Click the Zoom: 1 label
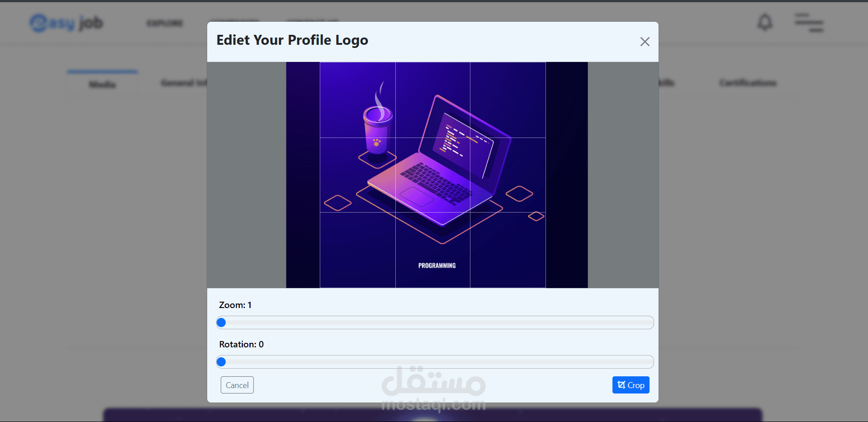 235,305
